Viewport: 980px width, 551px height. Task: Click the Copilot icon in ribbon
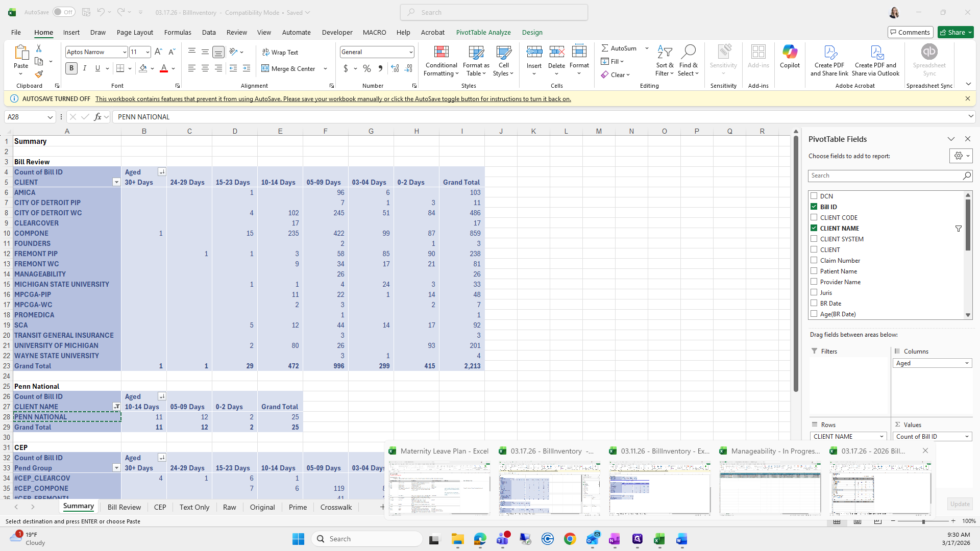(790, 52)
